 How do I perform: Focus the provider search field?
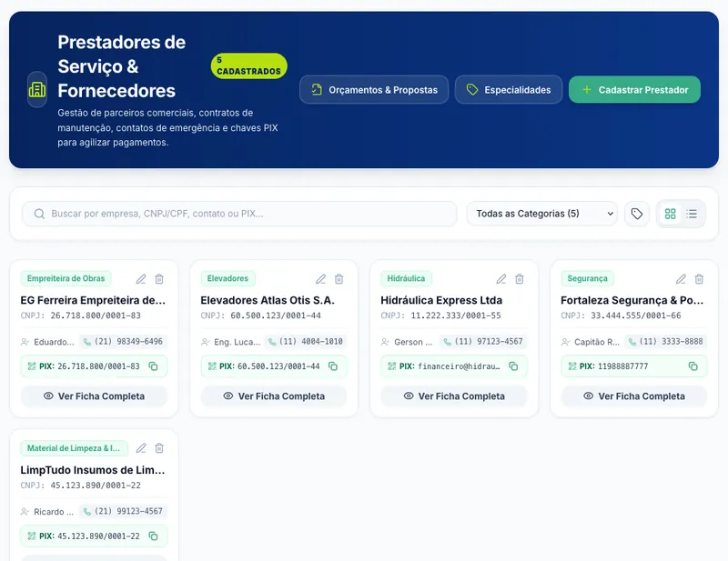click(239, 214)
